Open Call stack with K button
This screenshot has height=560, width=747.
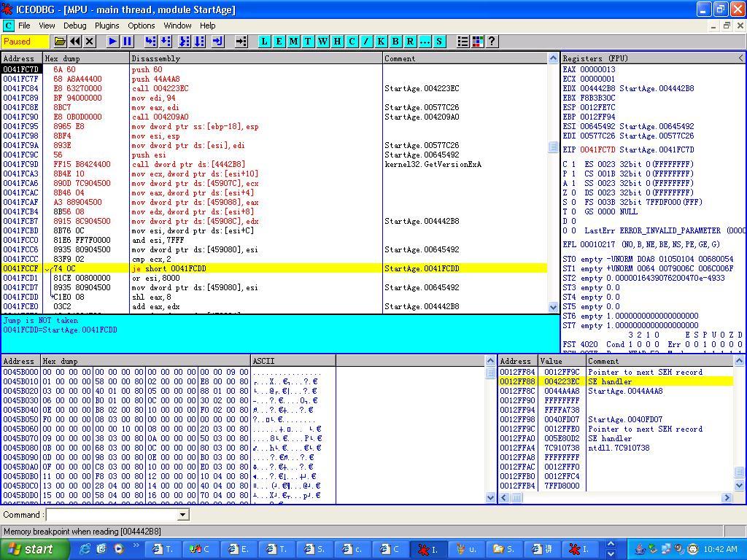(x=381, y=42)
